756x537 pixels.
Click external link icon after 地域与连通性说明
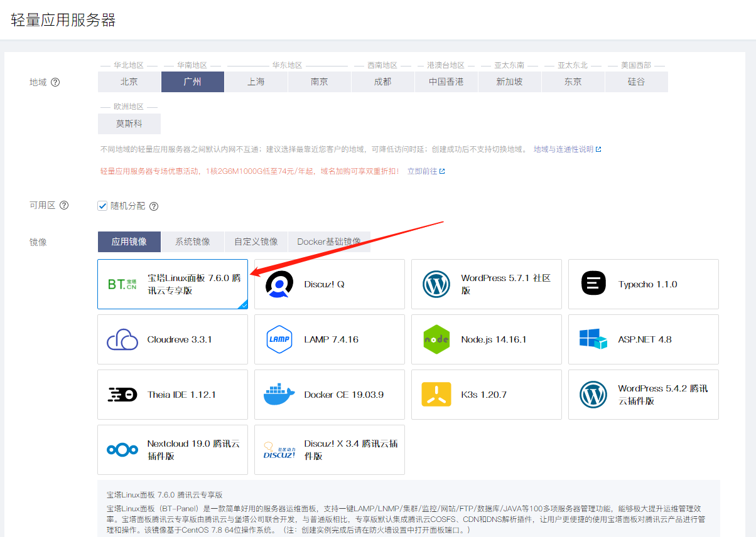click(x=598, y=149)
